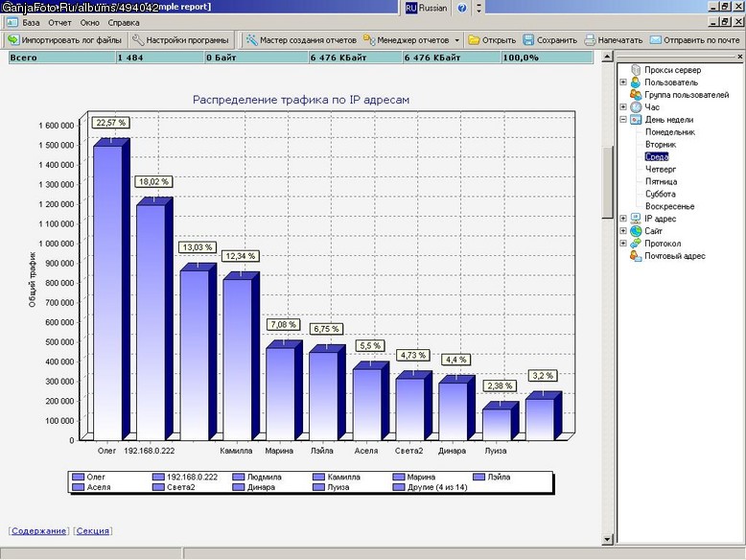Expand the Пользователь tree node
Screen dimensions: 746x560
pyautogui.click(x=623, y=82)
